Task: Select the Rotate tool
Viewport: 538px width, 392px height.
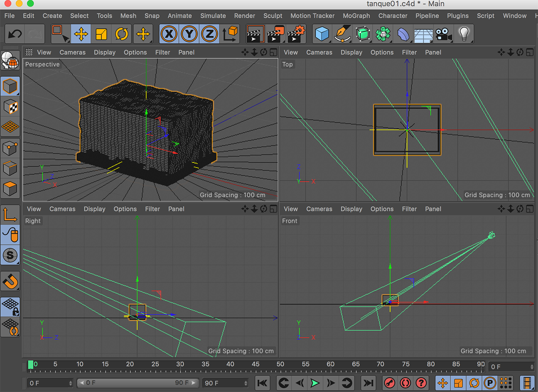Action: click(122, 34)
